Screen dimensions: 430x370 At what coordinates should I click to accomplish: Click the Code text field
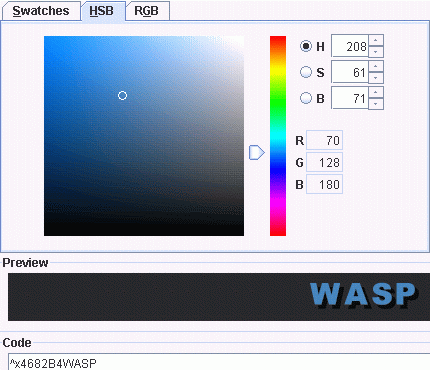(x=219, y=362)
